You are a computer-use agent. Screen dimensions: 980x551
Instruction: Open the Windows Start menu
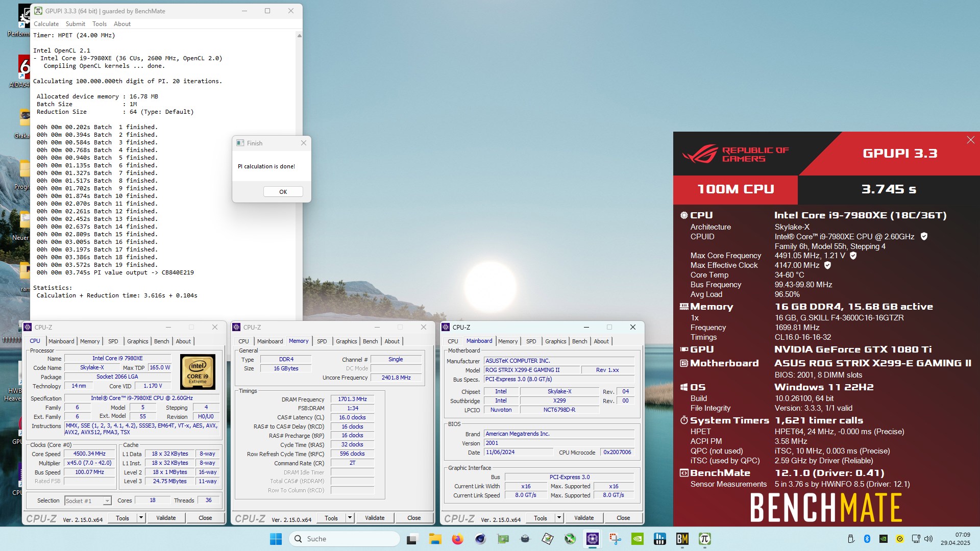pos(276,539)
